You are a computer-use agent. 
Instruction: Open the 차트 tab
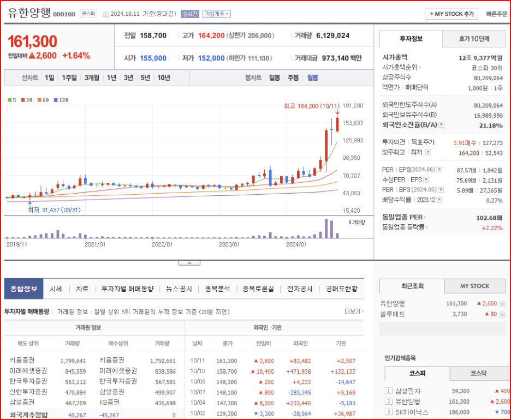pyautogui.click(x=82, y=289)
